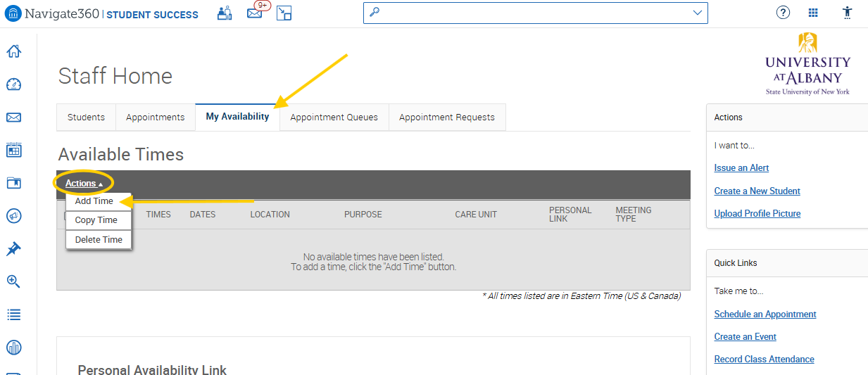Click the Issue an Alert link
The width and height of the screenshot is (868, 375).
[x=741, y=168]
